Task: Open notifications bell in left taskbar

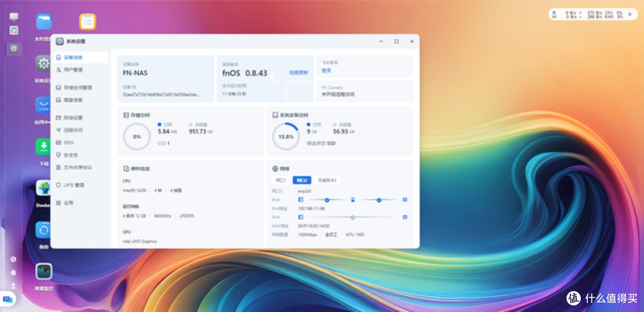Action: pos(14,273)
